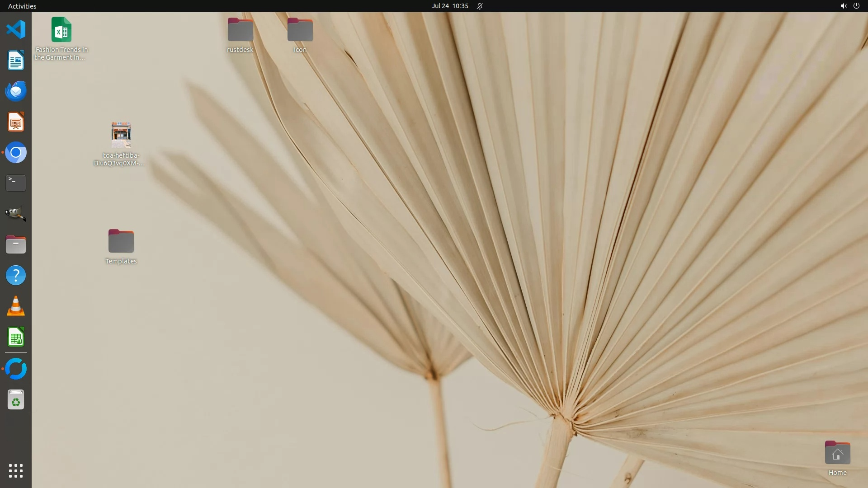Launch VLC media player
868x488 pixels.
point(16,306)
